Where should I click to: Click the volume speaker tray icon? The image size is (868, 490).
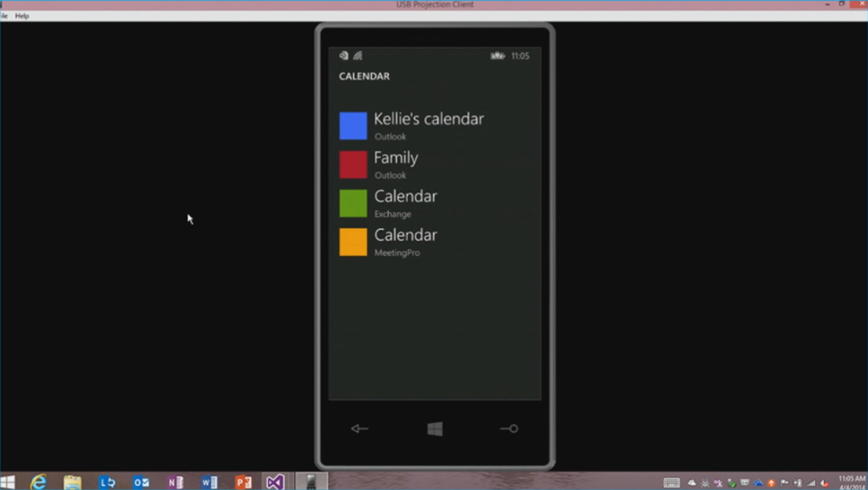825,483
